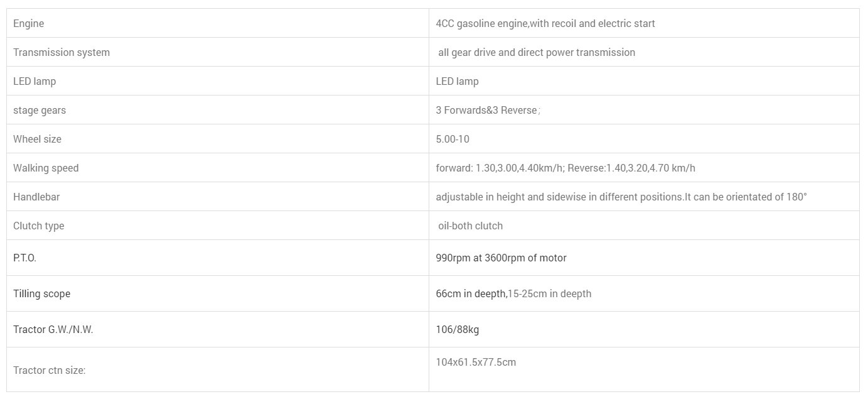868x399 pixels.
Task: Click the Walking speed label
Action: pyautogui.click(x=46, y=168)
